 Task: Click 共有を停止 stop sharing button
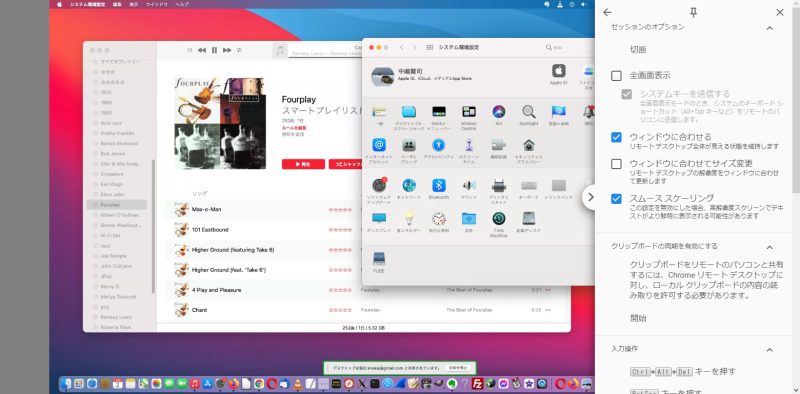(x=458, y=367)
